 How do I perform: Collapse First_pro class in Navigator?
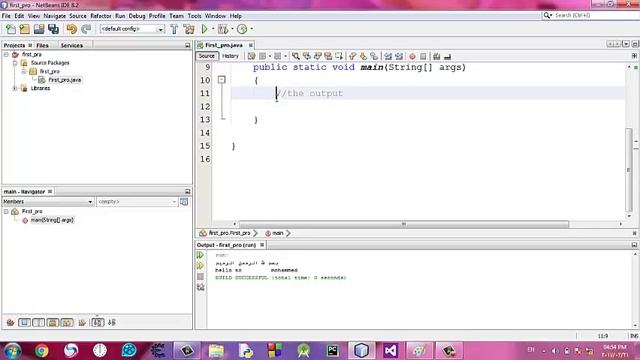point(6,211)
